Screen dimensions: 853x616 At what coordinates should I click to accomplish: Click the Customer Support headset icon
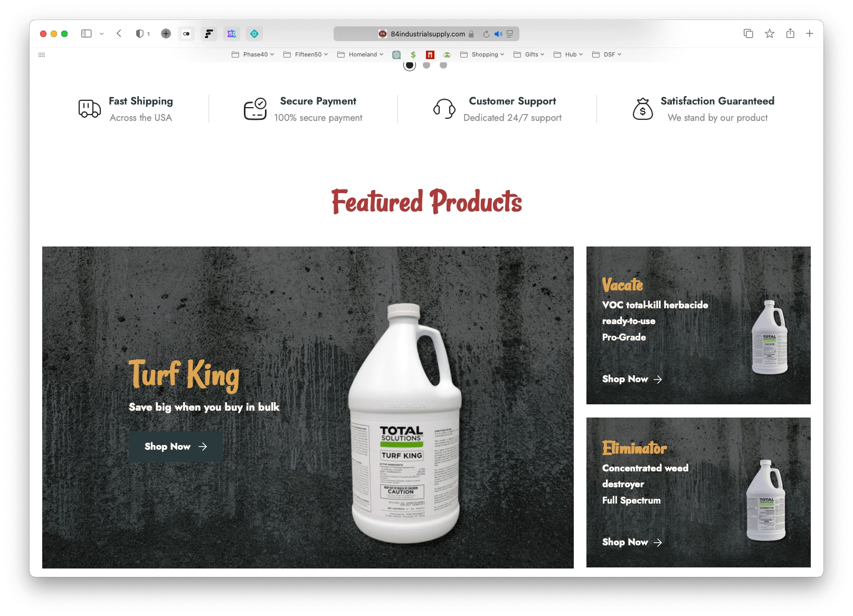click(444, 109)
